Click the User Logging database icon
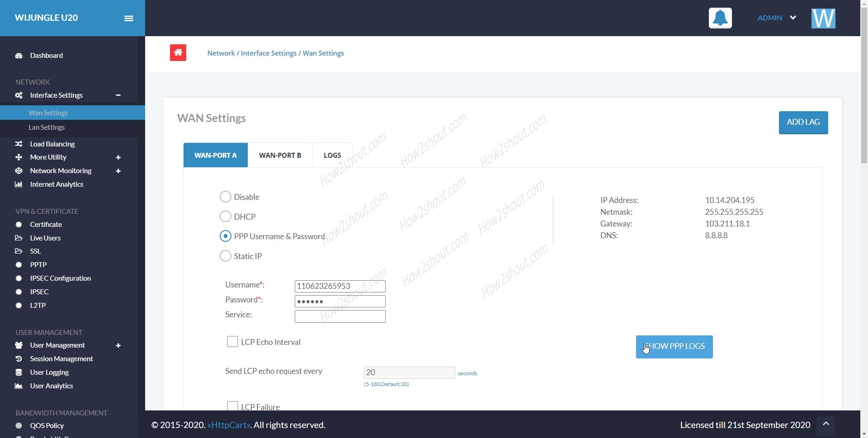868x438 pixels. [x=19, y=372]
